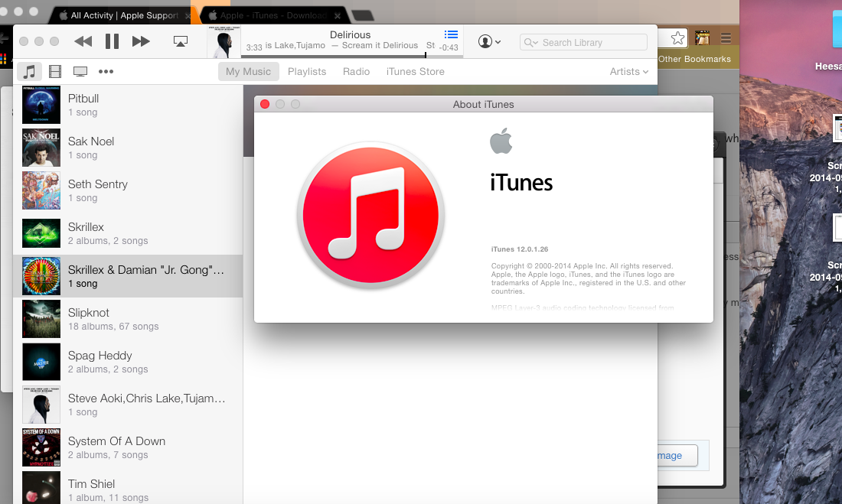
Task: Select the Pitbull artist row
Action: click(x=128, y=105)
